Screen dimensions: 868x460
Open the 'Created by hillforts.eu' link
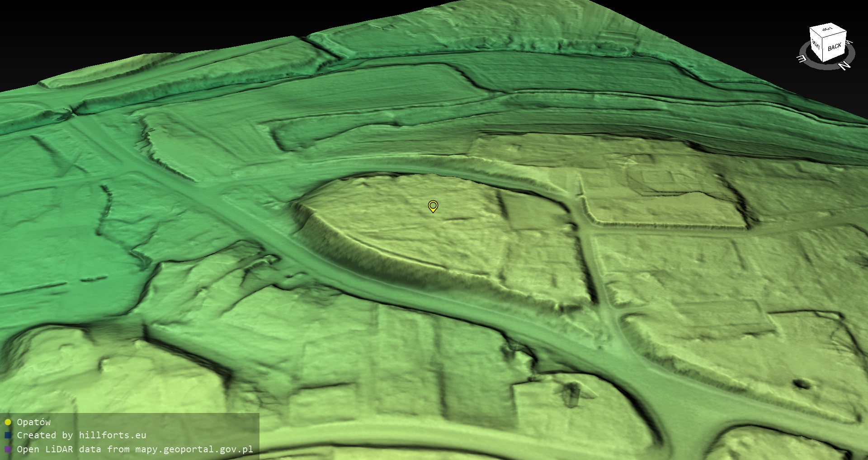pyautogui.click(x=81, y=435)
